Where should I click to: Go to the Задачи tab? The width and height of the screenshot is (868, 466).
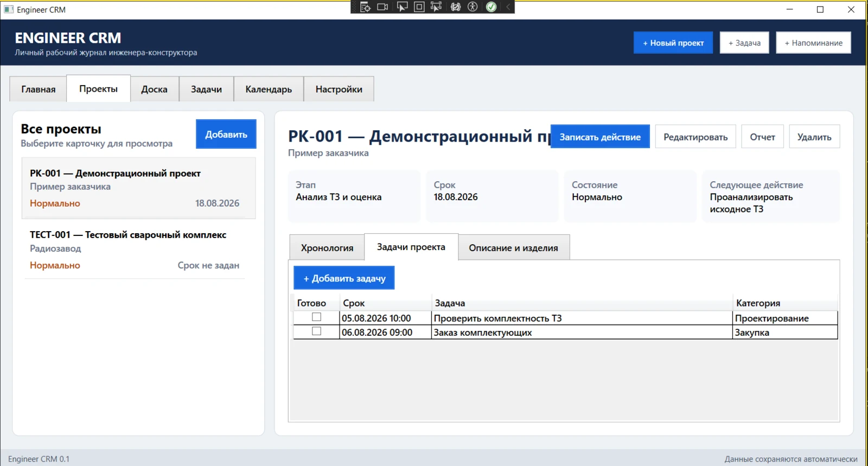206,89
